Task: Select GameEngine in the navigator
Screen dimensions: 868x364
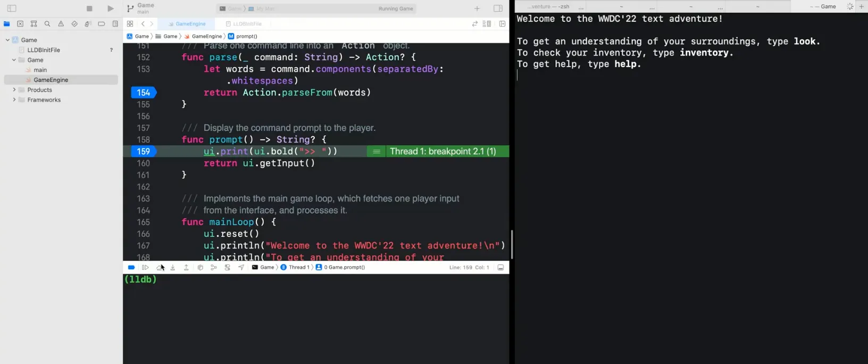Action: (61, 80)
